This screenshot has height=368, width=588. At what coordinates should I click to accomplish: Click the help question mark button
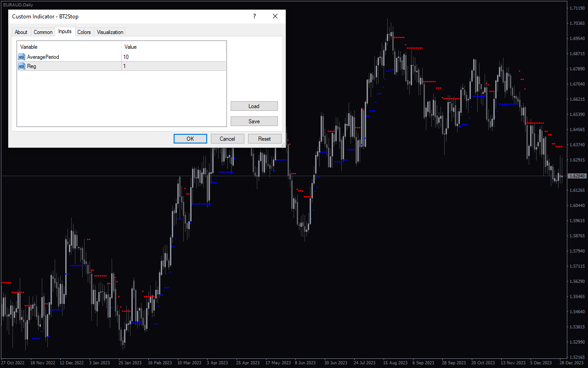(x=254, y=17)
